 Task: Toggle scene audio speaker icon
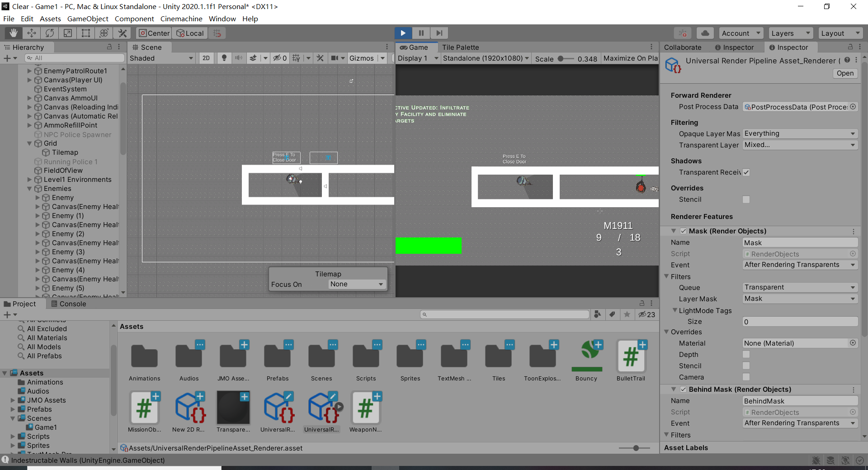click(x=239, y=58)
